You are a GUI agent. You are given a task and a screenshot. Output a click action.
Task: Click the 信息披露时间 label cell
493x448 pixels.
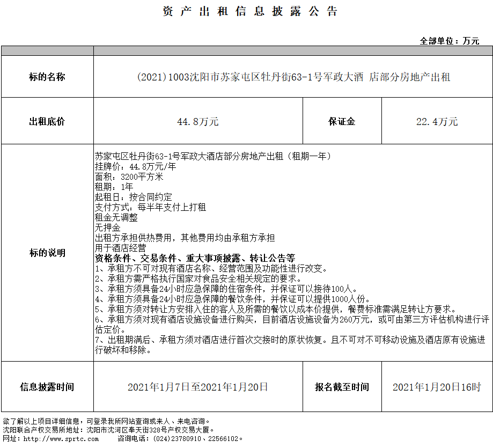click(47, 387)
